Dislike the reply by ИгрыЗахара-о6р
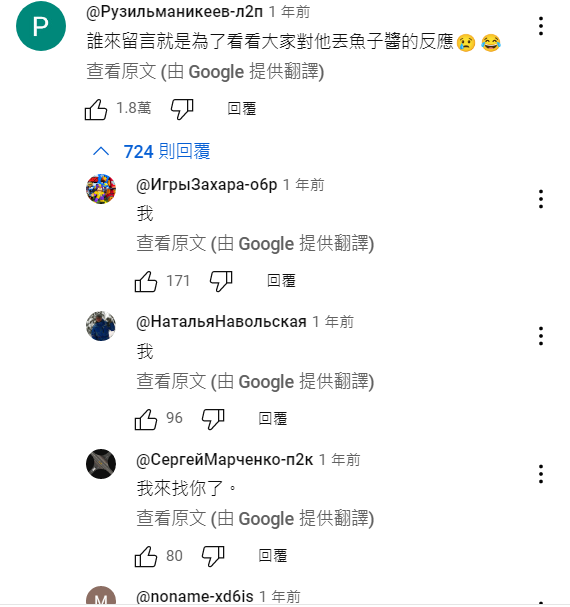Screen dimensions: 570x607 click(221, 281)
